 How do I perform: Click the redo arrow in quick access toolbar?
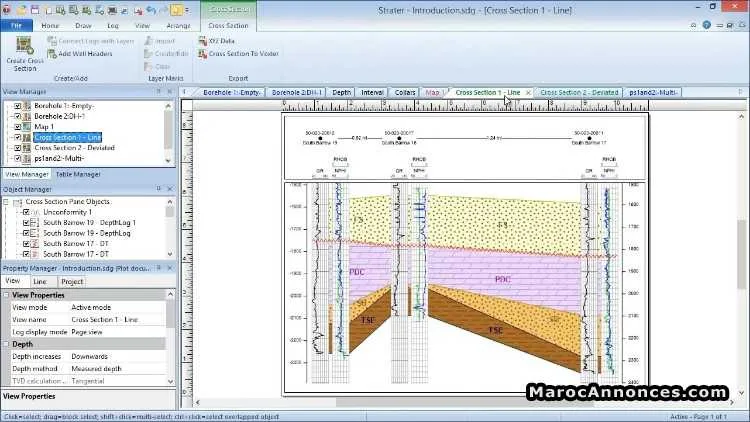[164, 10]
